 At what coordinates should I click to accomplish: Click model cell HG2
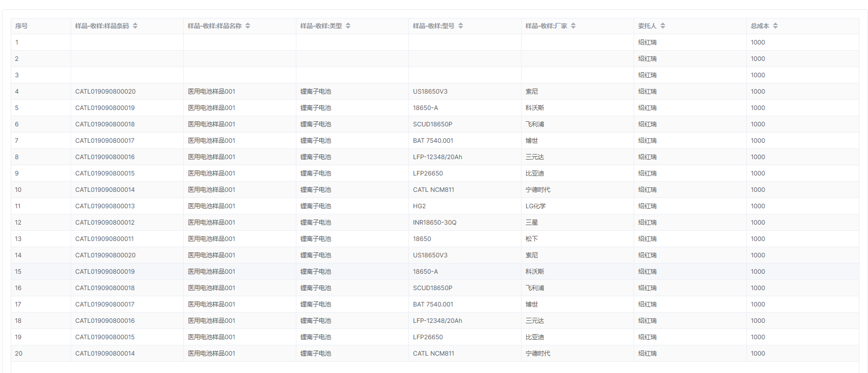[419, 206]
